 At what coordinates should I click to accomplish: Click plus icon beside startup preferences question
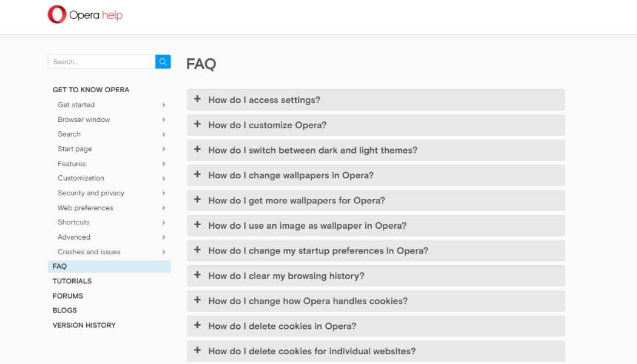pyautogui.click(x=197, y=250)
